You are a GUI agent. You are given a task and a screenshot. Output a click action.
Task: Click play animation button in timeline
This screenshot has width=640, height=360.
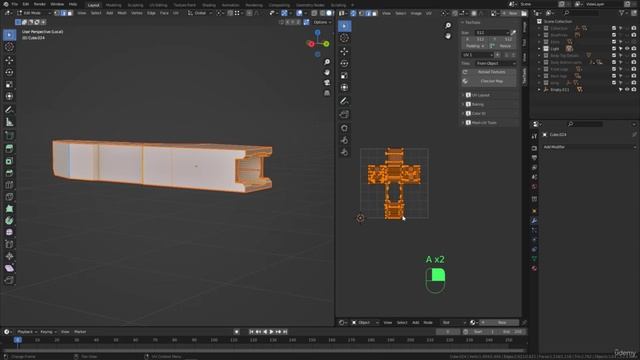[271, 332]
